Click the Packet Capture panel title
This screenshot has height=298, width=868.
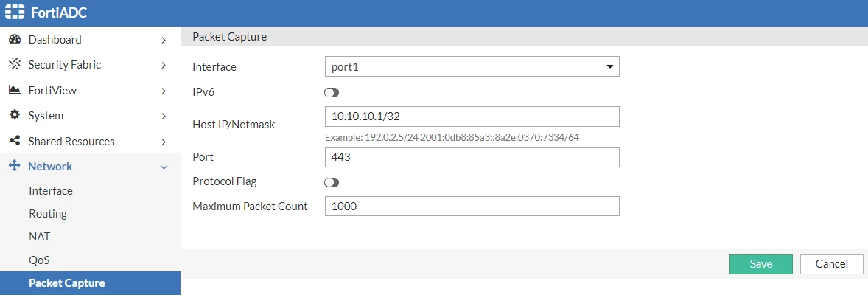(229, 37)
